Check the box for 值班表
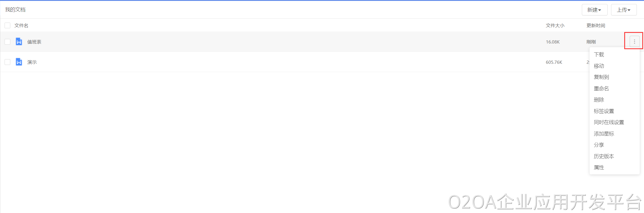Screen dimensions: 644x213 [7, 42]
